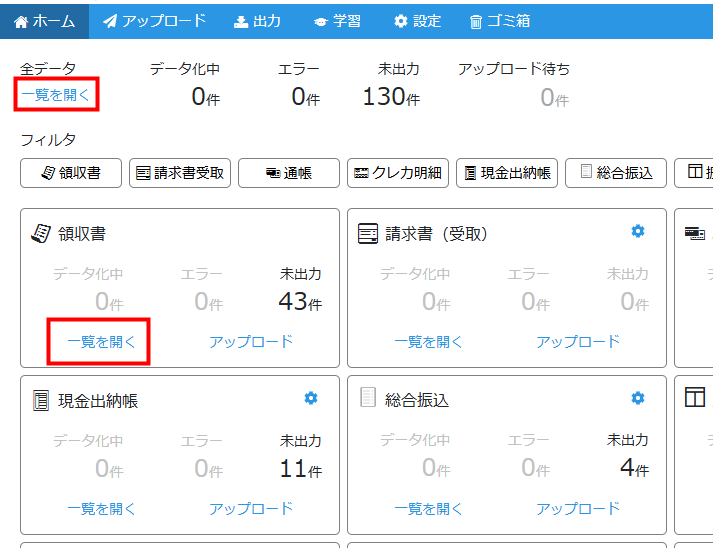
Task: Open the ホーム tab
Action: coord(44,21)
